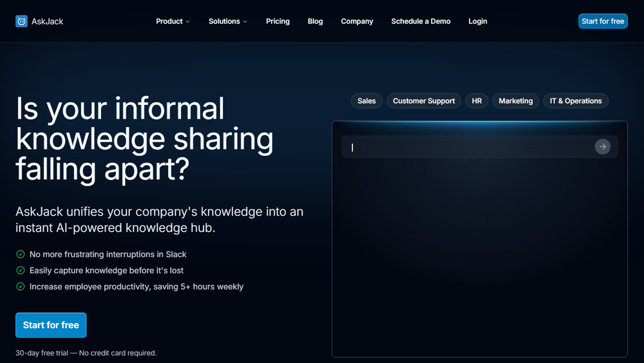644x363 pixels.
Task: Open the Login page
Action: tap(478, 21)
